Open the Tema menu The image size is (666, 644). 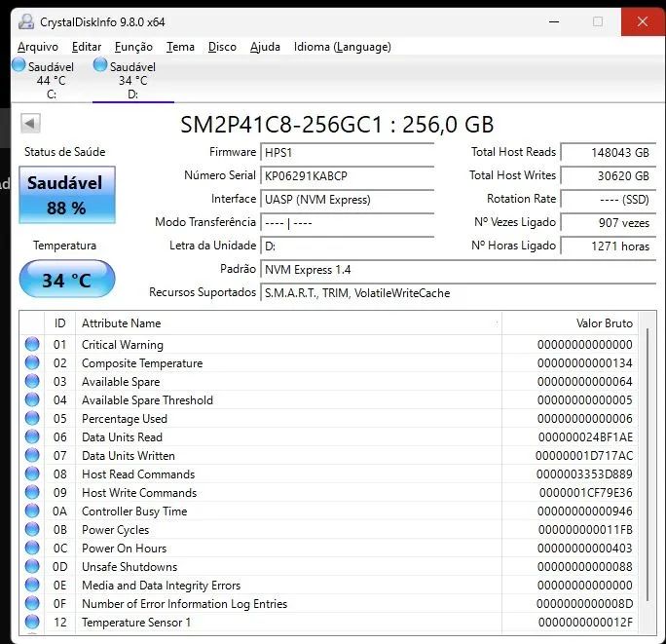click(180, 47)
